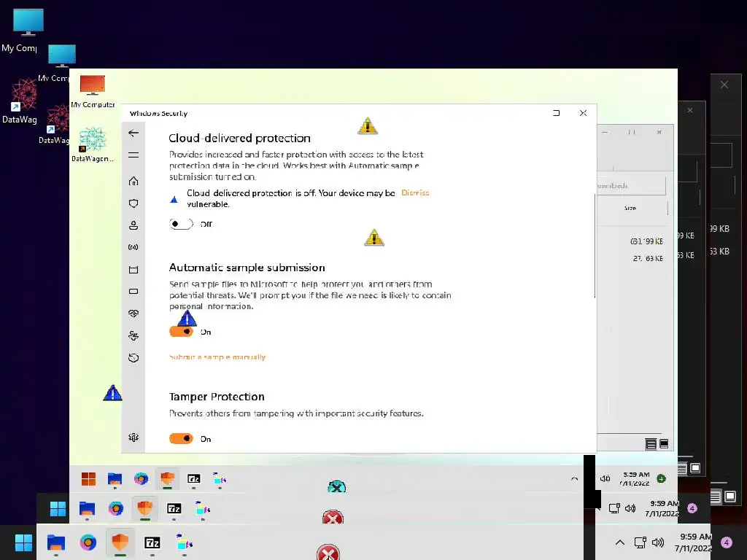This screenshot has height=560, width=747.
Task: Open Protection history sidebar icon
Action: pyautogui.click(x=133, y=357)
